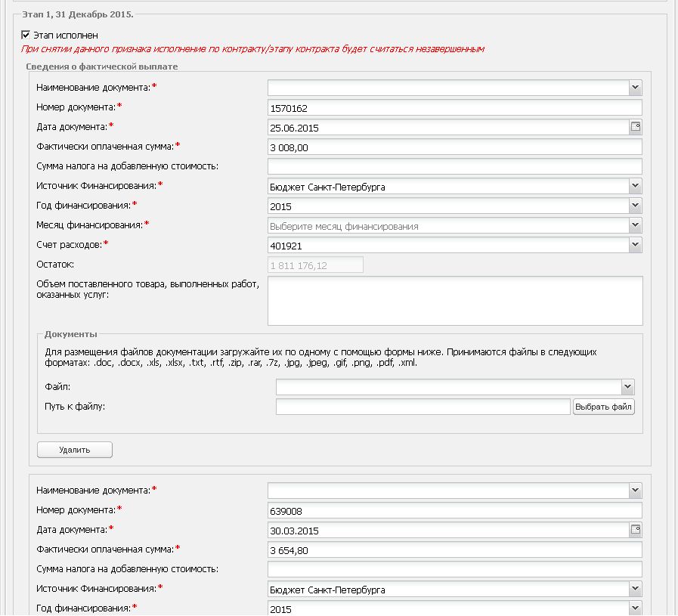Click Номер документа field containing 639008

coord(455,510)
